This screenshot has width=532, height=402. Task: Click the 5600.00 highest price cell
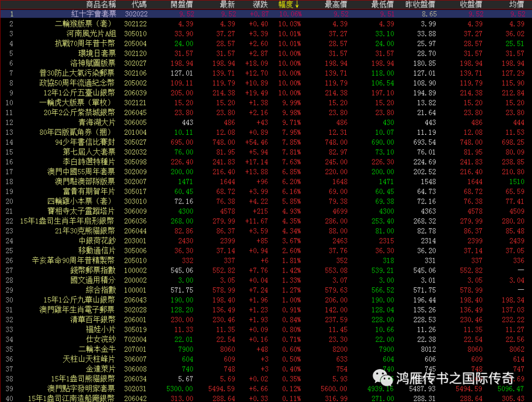(x=334, y=389)
